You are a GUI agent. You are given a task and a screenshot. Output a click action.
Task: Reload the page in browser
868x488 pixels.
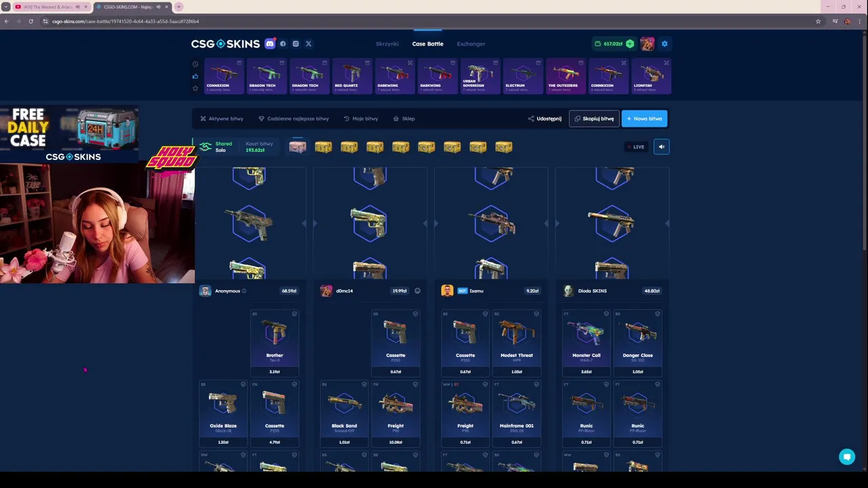coord(31,21)
